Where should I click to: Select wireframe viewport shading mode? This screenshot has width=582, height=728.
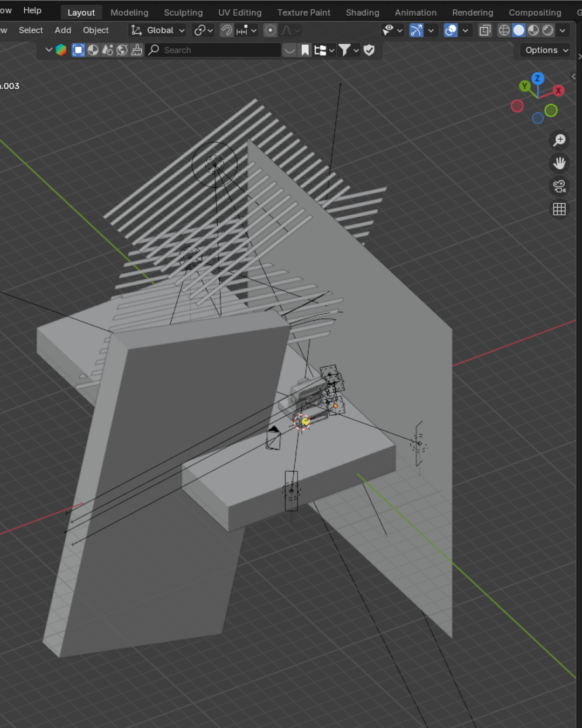click(504, 30)
